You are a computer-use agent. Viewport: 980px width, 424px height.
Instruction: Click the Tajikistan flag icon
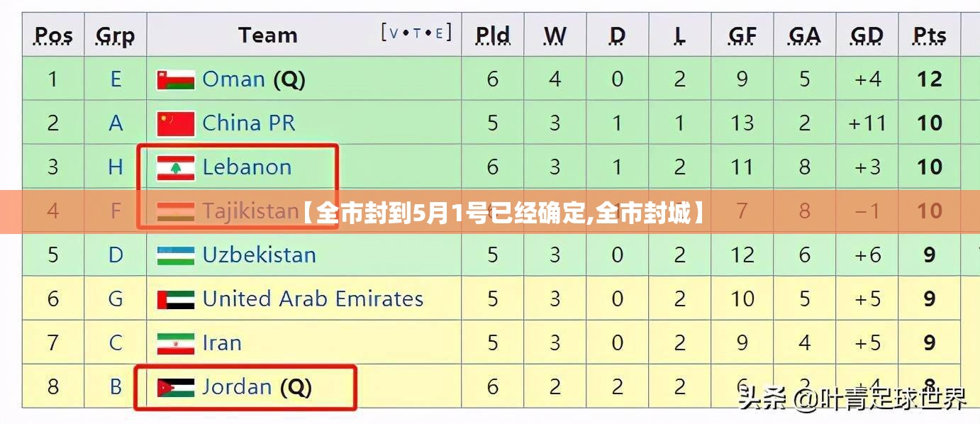176,211
